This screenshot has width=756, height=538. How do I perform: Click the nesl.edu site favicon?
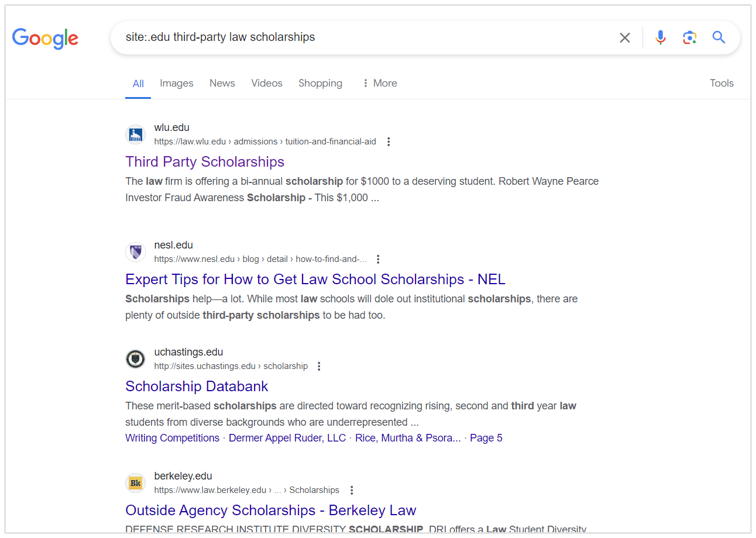[135, 252]
